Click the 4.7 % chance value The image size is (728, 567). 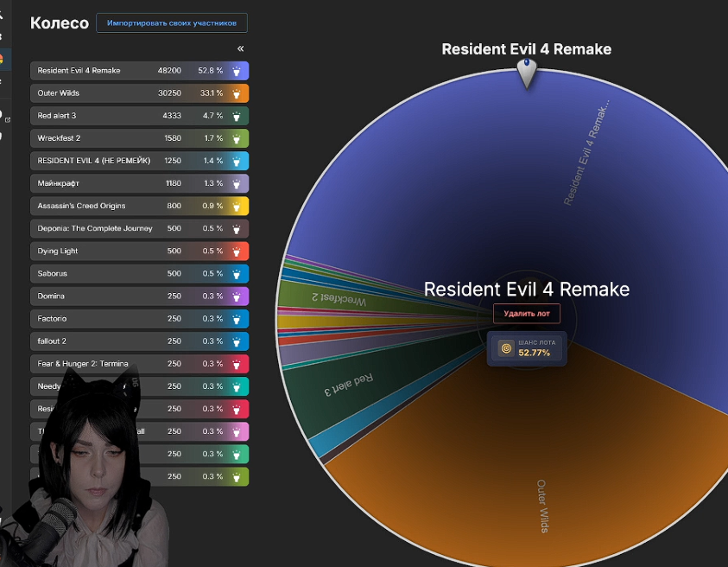pyautogui.click(x=212, y=116)
